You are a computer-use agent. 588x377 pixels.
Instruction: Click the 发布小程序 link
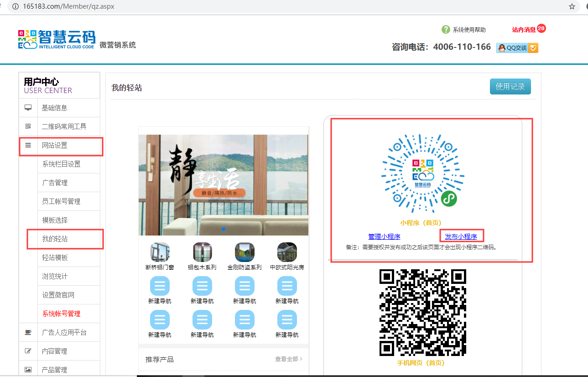[x=461, y=236]
